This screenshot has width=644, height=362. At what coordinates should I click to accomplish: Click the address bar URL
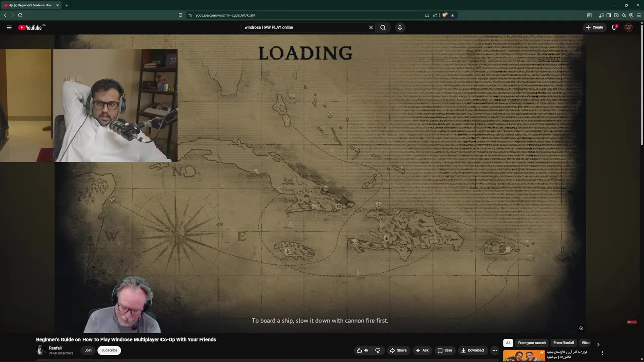point(225,15)
